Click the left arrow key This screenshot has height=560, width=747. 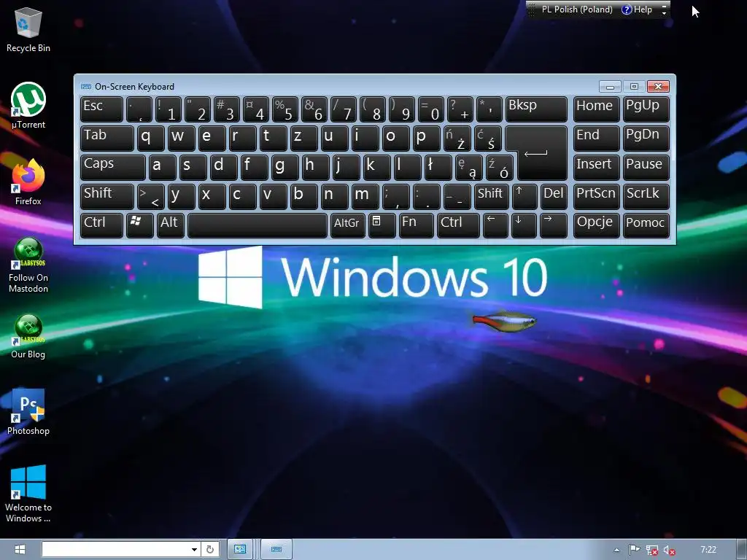tap(495, 225)
